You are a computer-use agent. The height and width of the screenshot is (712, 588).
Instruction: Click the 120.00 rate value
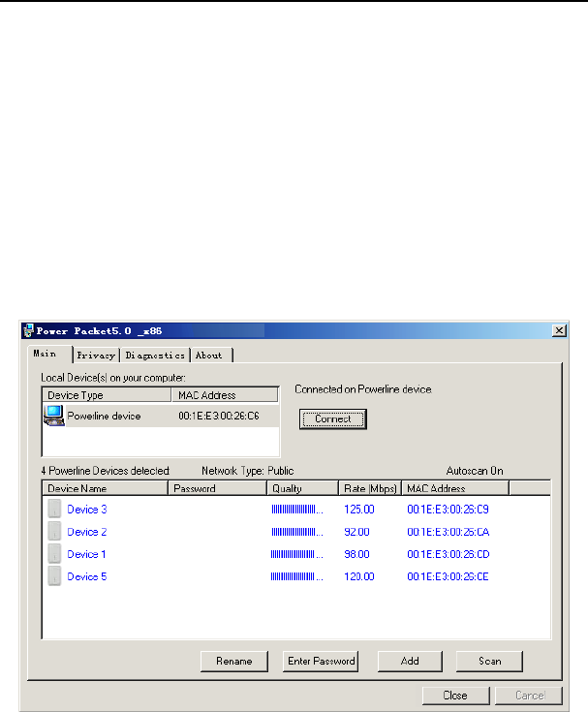pyautogui.click(x=359, y=576)
